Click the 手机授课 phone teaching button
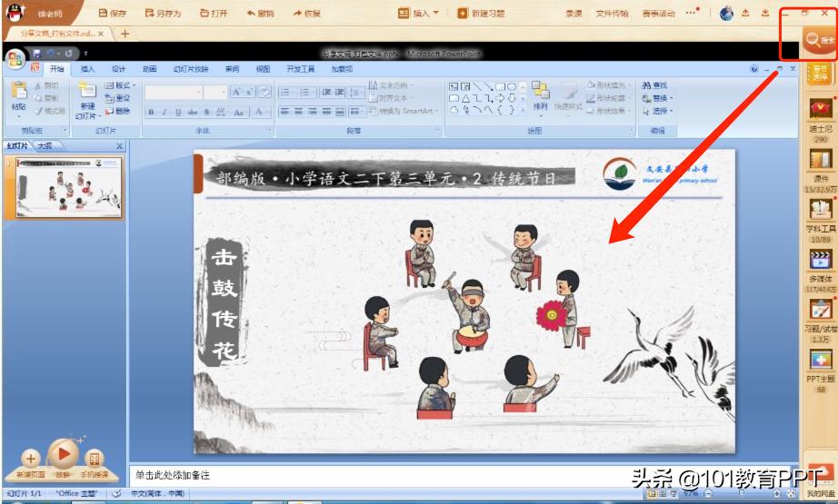 pos(94,458)
